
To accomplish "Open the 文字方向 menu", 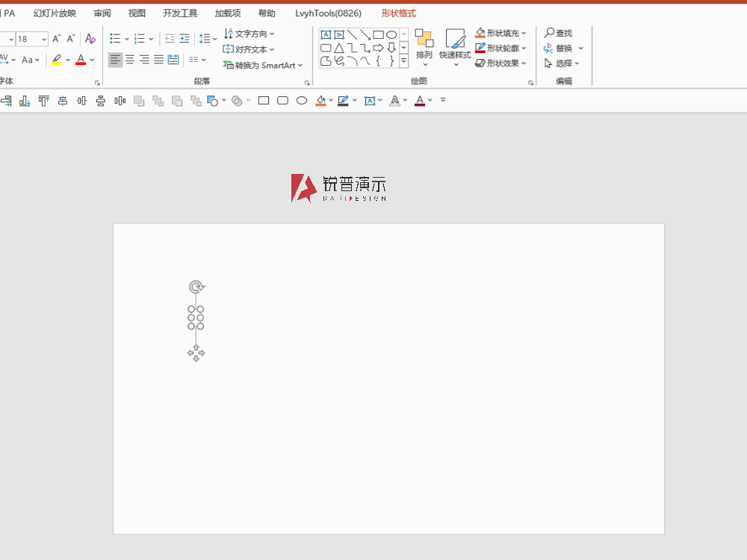I will 249,34.
